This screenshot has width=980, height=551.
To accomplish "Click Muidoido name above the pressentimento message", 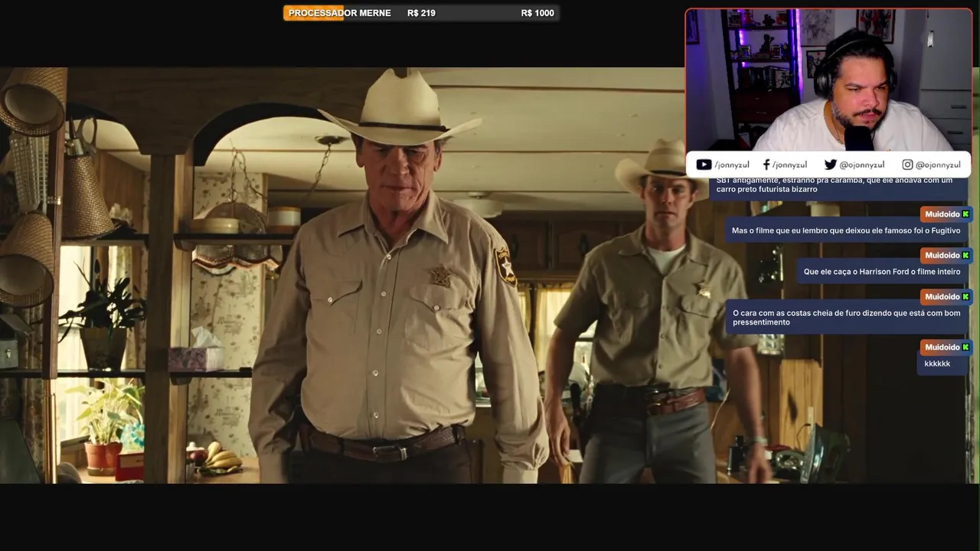I will pos(942,297).
